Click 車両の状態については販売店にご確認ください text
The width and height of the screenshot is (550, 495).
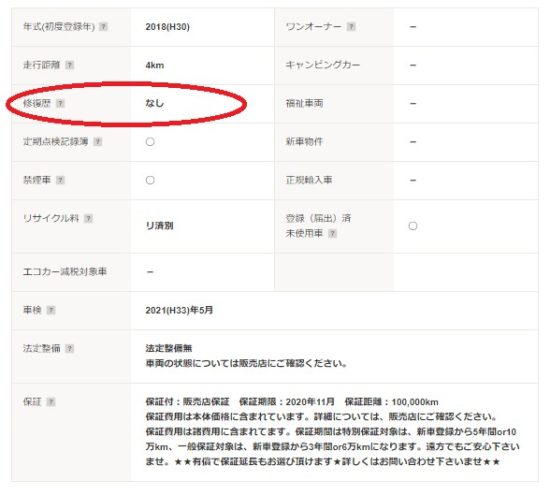tap(246, 363)
